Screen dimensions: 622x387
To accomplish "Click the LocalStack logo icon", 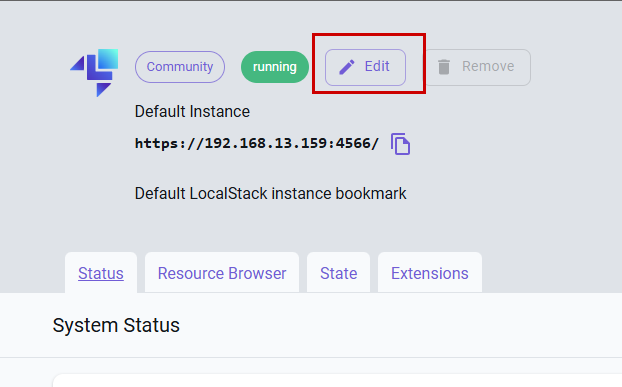I will [x=94, y=73].
